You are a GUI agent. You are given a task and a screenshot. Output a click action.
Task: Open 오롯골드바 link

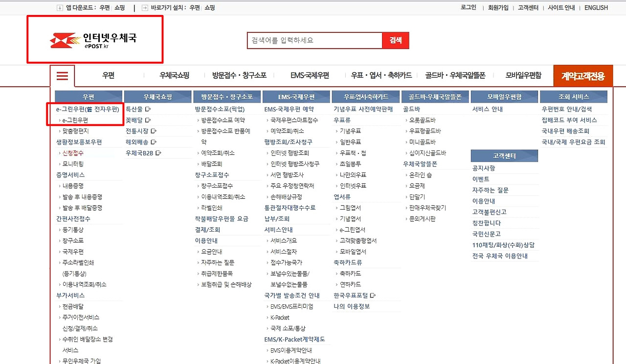(x=422, y=120)
